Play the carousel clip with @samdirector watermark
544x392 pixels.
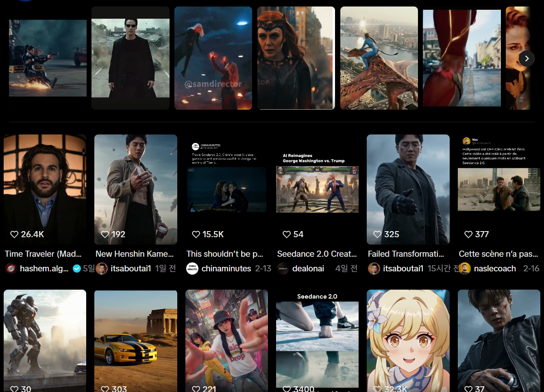(x=213, y=58)
